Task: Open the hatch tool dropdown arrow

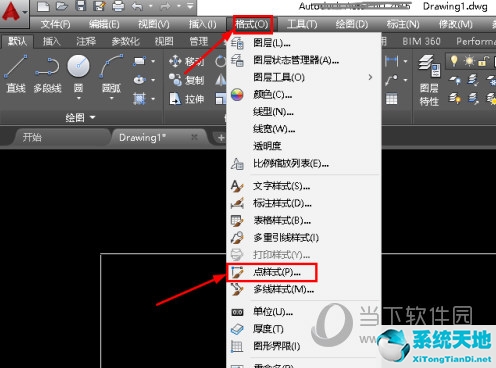Action: tap(153, 99)
